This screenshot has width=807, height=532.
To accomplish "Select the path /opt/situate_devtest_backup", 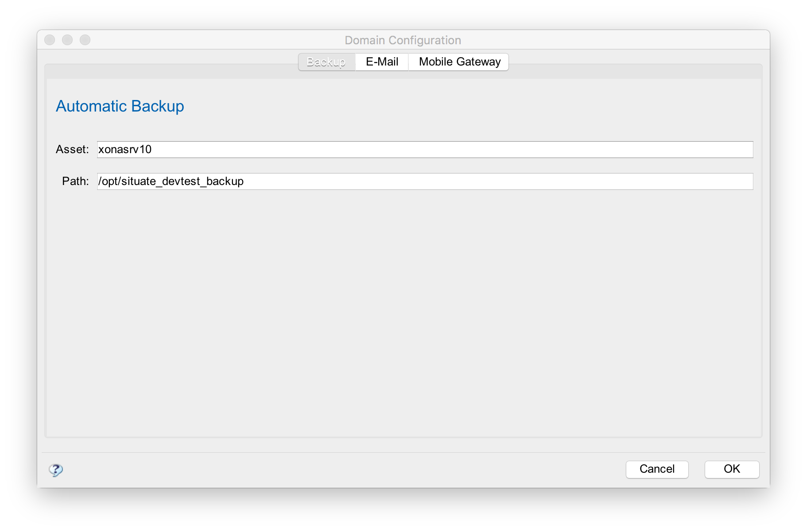I will coord(171,181).
